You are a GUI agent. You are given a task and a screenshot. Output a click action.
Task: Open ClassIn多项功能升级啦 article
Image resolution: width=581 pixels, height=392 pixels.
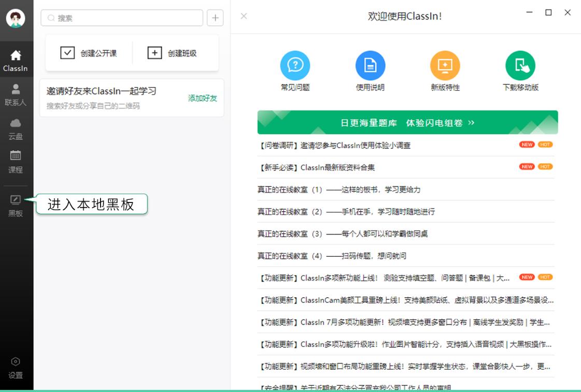pos(406,344)
